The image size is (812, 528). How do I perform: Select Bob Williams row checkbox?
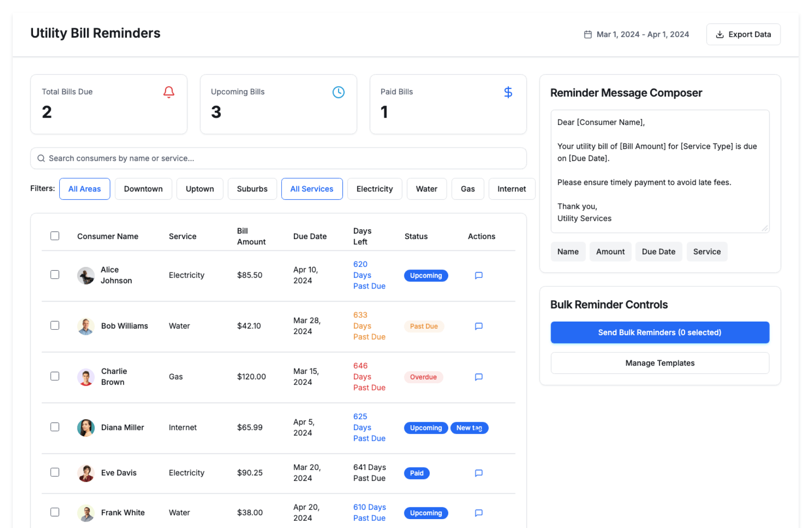point(55,325)
